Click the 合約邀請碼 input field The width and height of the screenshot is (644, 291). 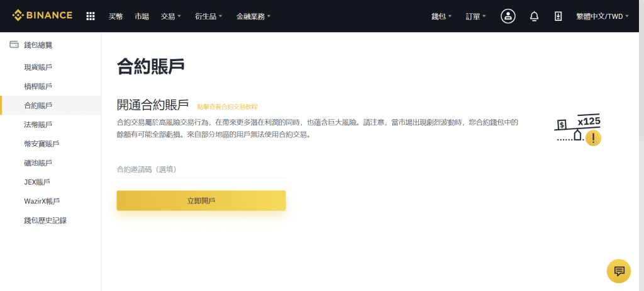pos(201,169)
